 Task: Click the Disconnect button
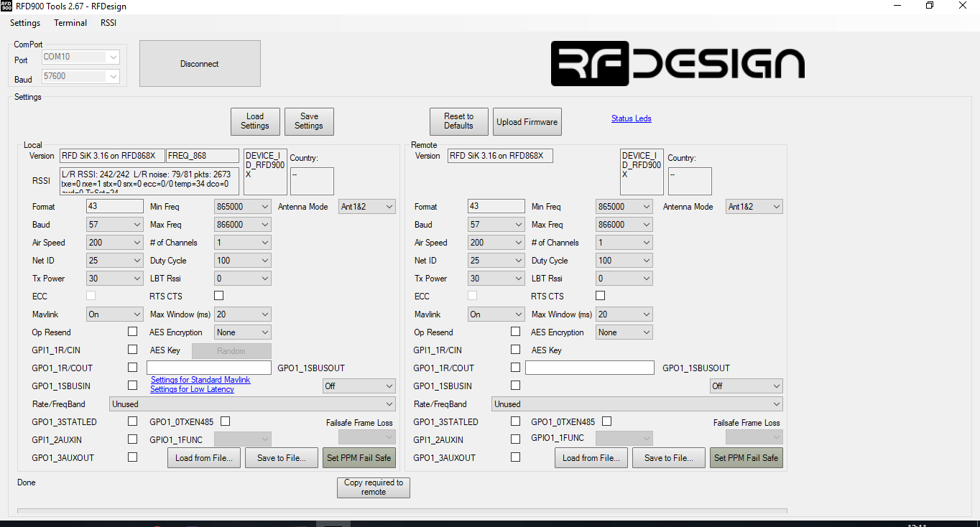199,63
